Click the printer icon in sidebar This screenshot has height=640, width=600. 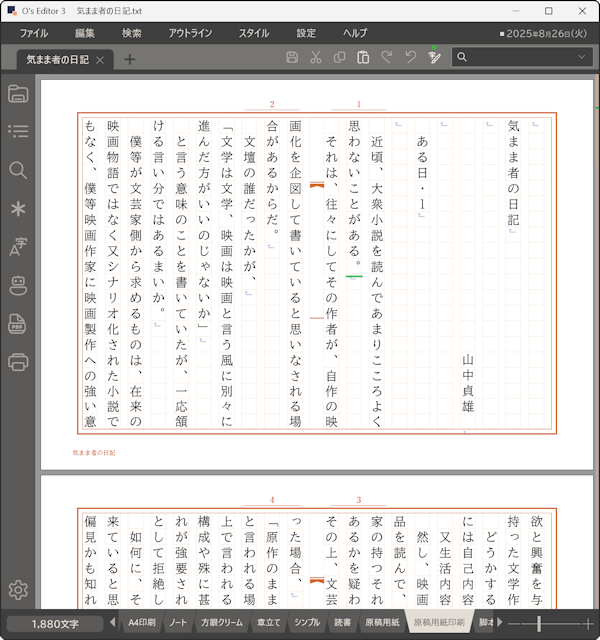click(x=18, y=362)
